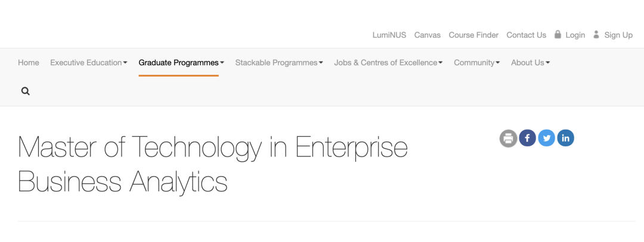Expand the Community dropdown menu
Image resolution: width=644 pixels, height=242 pixels.
tap(476, 63)
